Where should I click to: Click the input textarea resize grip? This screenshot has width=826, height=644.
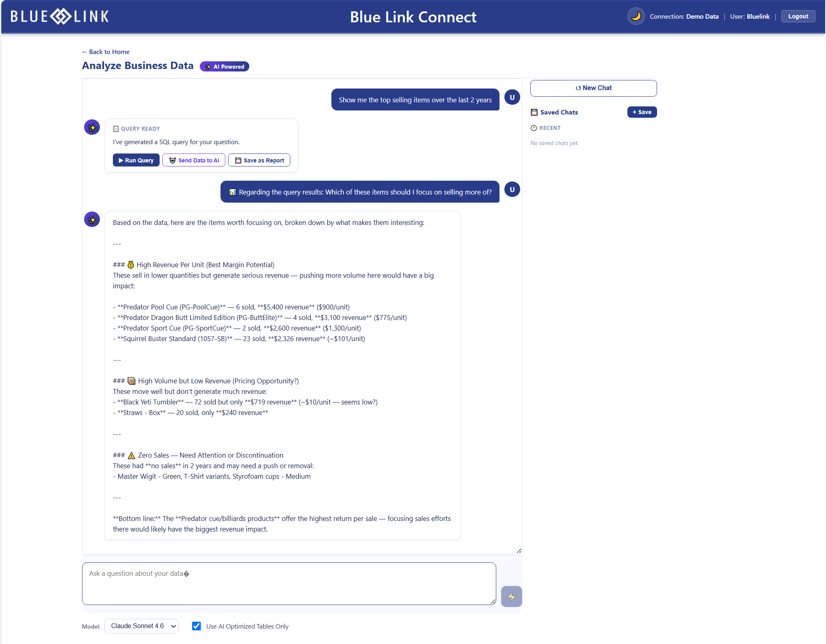coord(493,602)
